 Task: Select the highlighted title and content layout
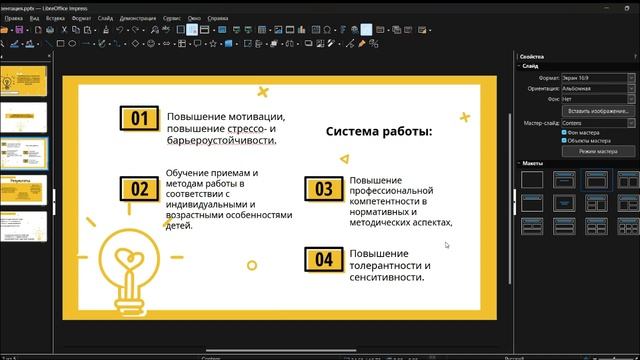[596, 180]
